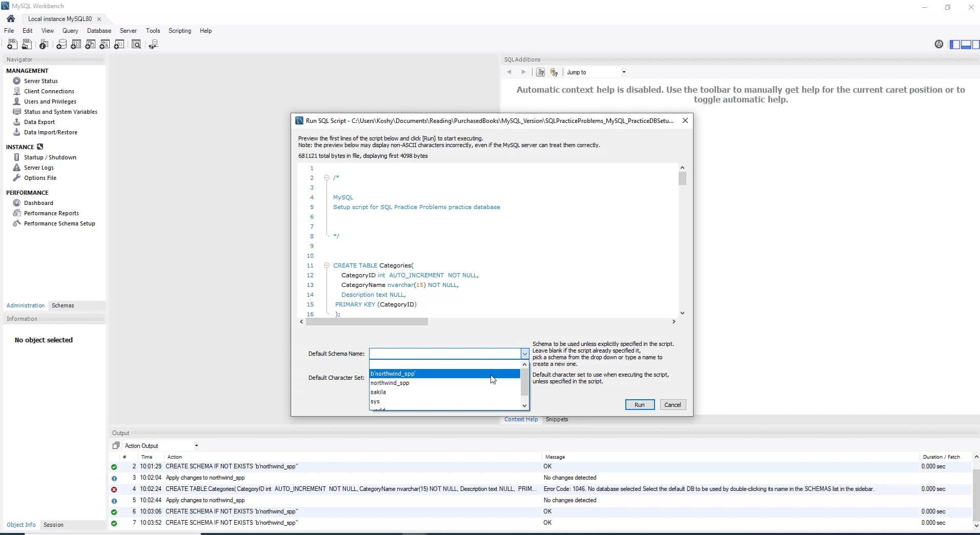Screen dimensions: 980x535
Task: Close the Run SQL Script dialog
Action: click(x=685, y=120)
